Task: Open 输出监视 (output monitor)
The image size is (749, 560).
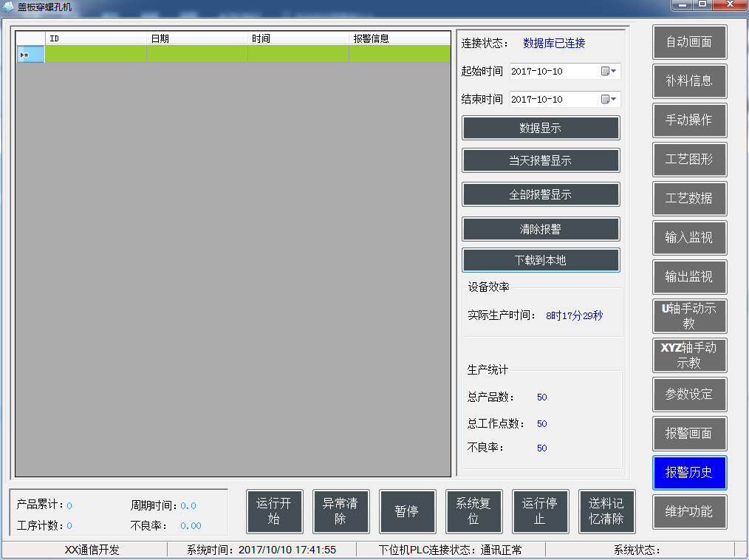Action: point(689,277)
